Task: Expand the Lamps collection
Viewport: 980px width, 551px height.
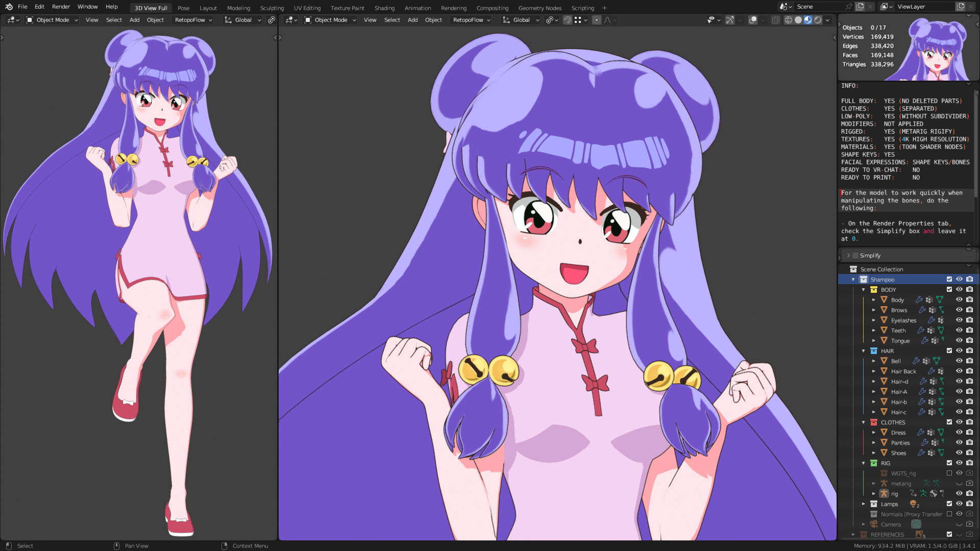Action: coord(864,504)
